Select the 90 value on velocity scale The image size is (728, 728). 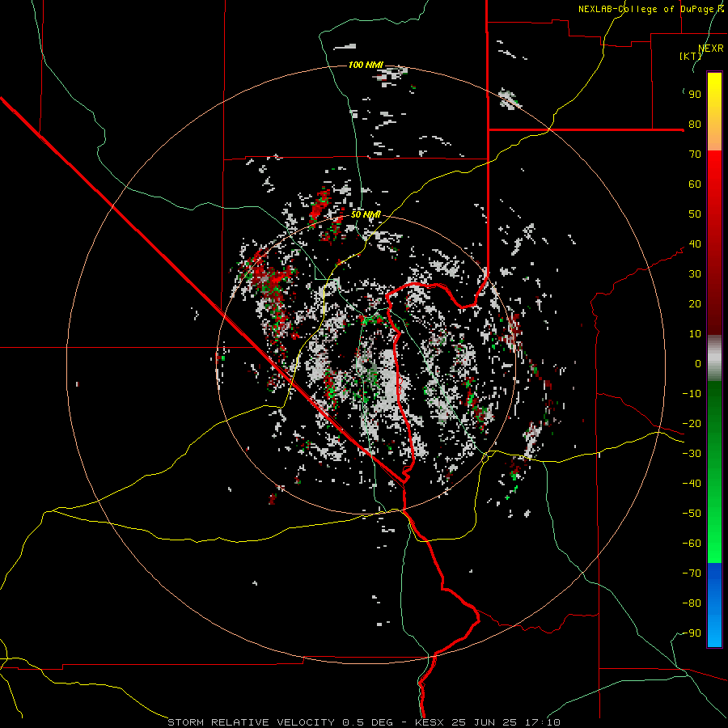(x=695, y=95)
